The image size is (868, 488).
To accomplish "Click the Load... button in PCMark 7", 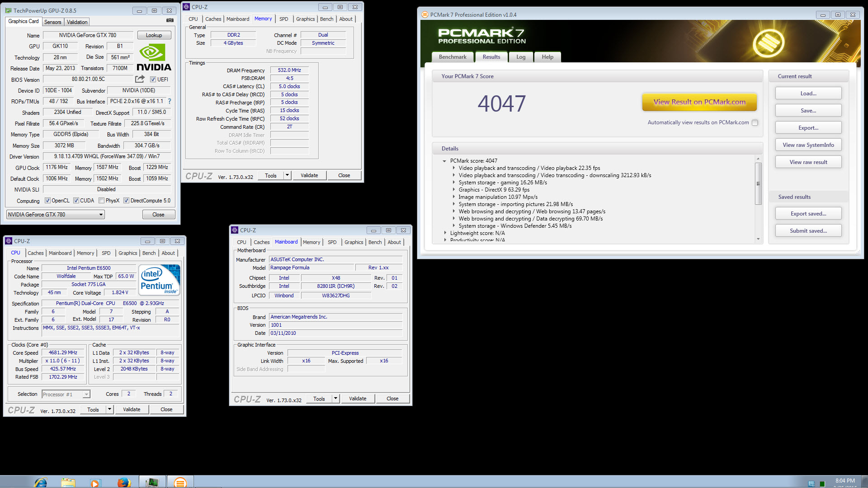I will (808, 94).
